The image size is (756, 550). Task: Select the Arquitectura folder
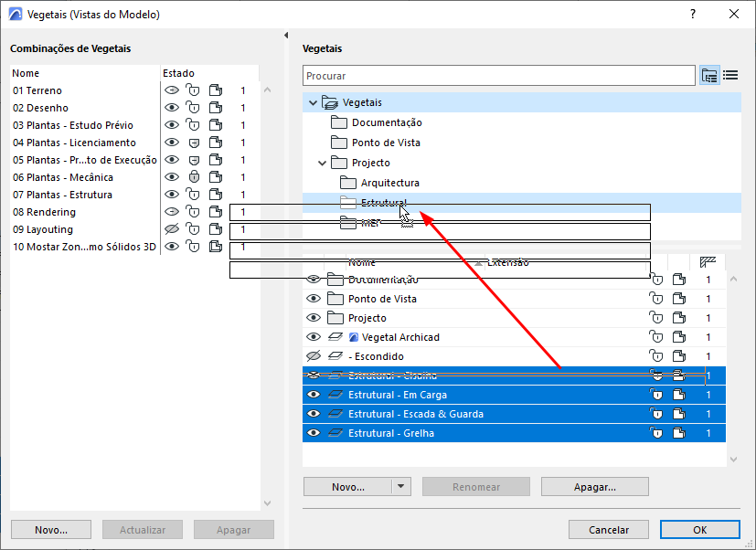tap(389, 183)
